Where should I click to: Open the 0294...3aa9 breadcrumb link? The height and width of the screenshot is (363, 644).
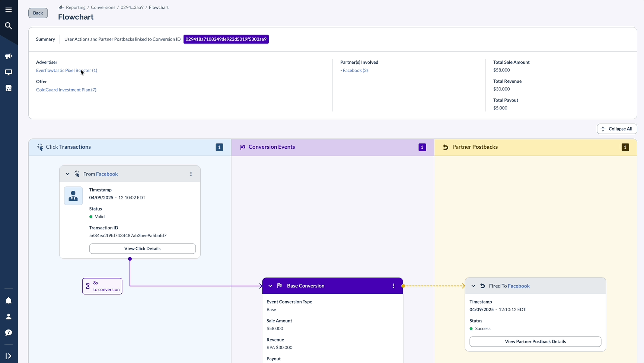pos(132,7)
